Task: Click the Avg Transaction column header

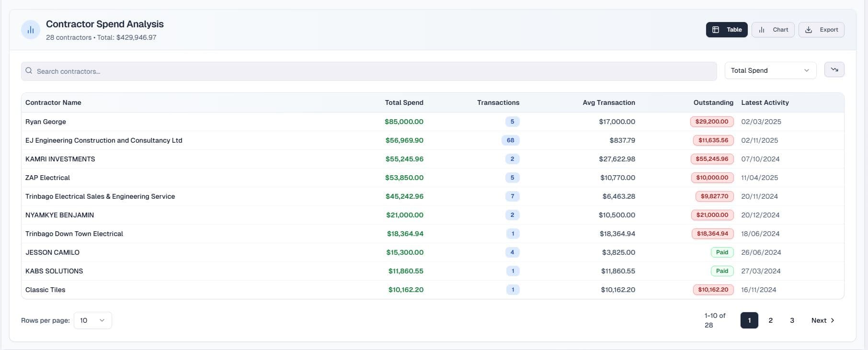Action: [609, 102]
